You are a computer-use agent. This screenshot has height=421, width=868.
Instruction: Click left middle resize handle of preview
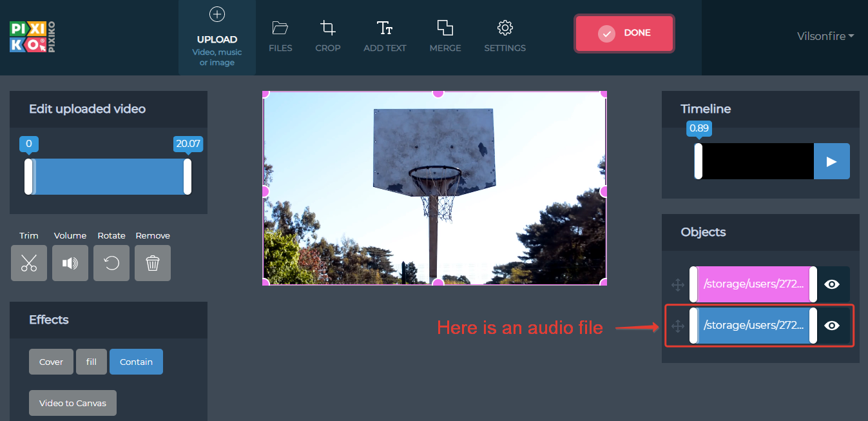264,191
